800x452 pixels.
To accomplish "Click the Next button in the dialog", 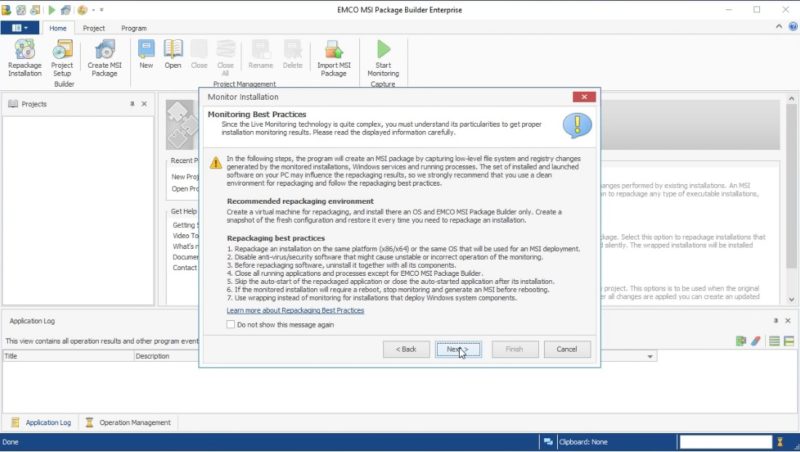I will pos(458,349).
